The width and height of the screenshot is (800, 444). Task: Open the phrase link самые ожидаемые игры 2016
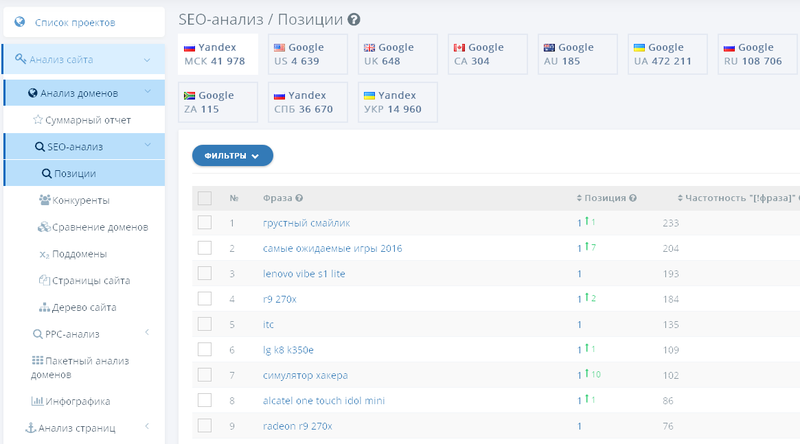tap(332, 249)
